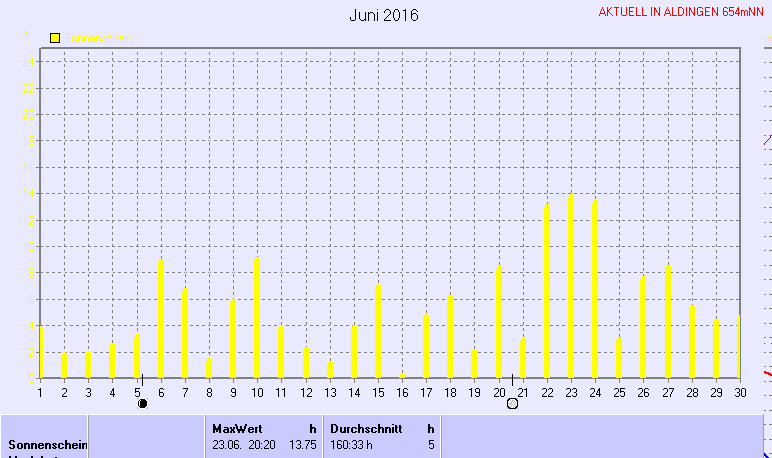772x458 pixels.
Task: Click the '23.06. 20:20' date entry
Action: [245, 444]
